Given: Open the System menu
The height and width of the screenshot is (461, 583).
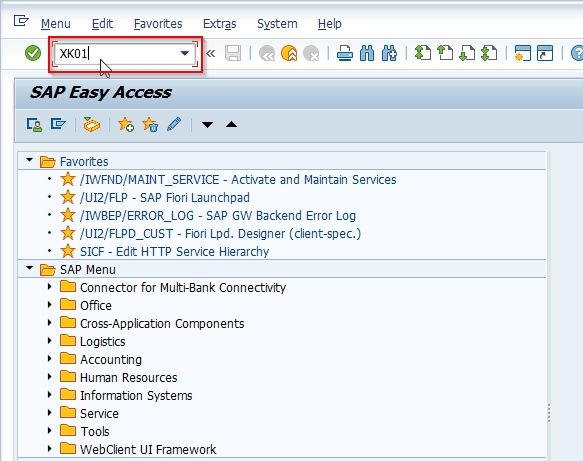Looking at the screenshot, I should (277, 24).
